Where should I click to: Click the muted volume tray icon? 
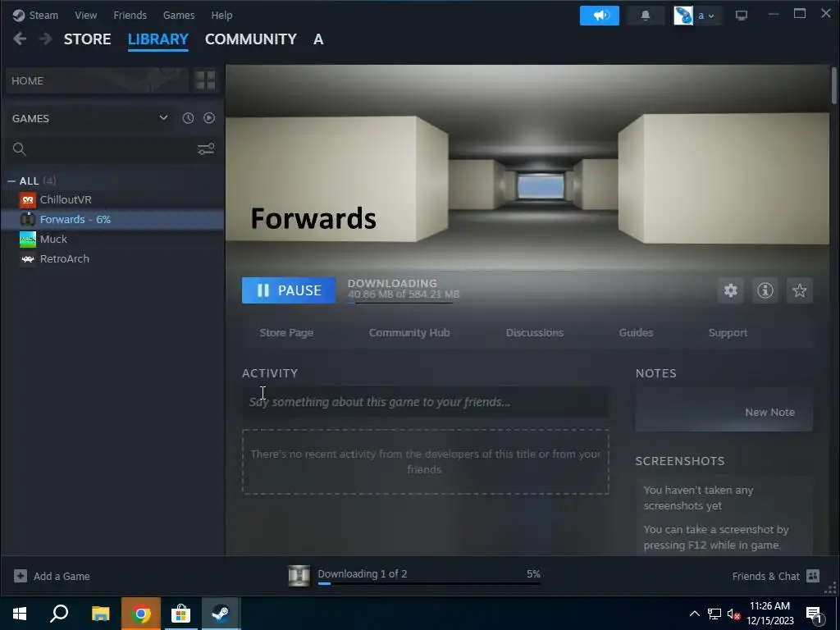click(734, 614)
